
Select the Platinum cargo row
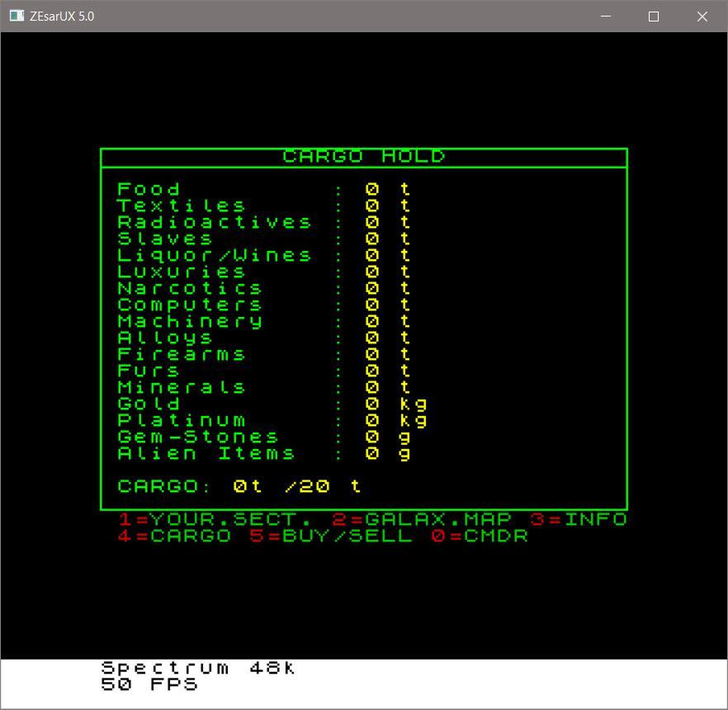pyautogui.click(x=272, y=420)
